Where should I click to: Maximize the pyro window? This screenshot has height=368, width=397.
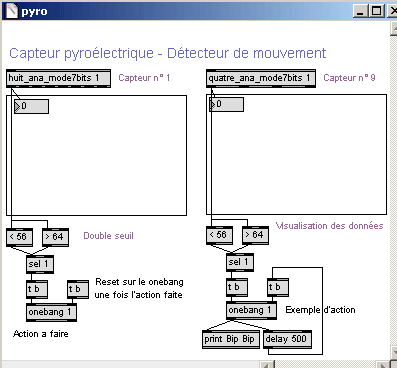(377, 12)
